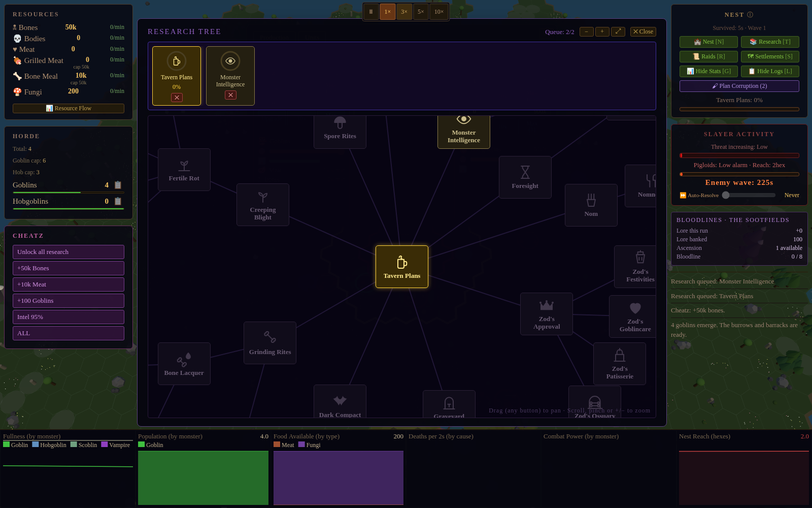Image resolution: width=812 pixels, height=508 pixels.
Task: Set game speed to 3×
Action: [404, 12]
